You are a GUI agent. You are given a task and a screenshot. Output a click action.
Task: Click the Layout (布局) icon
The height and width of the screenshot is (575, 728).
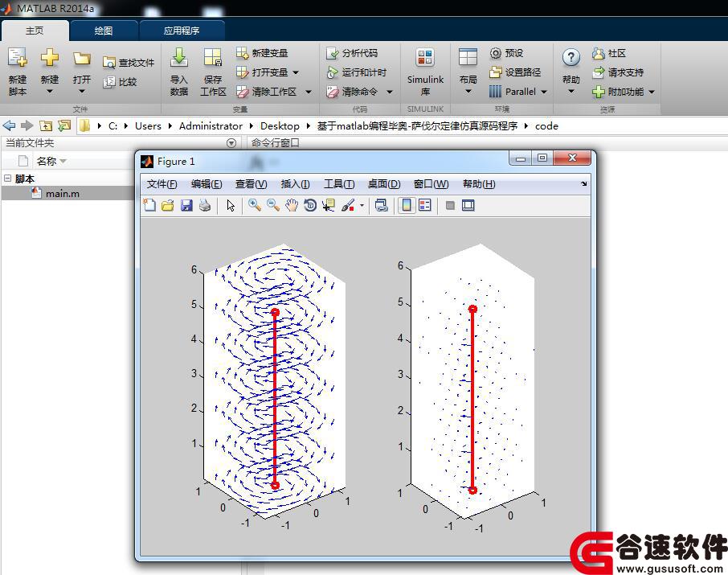(468, 58)
